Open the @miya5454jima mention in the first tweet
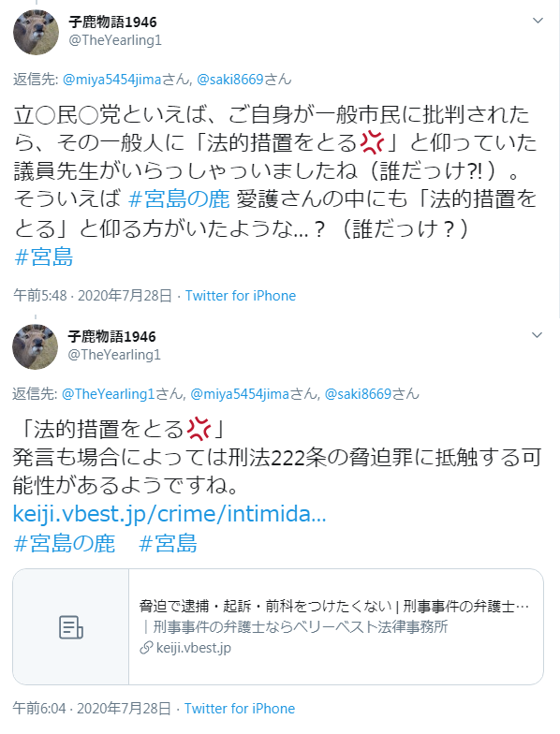 112,80
